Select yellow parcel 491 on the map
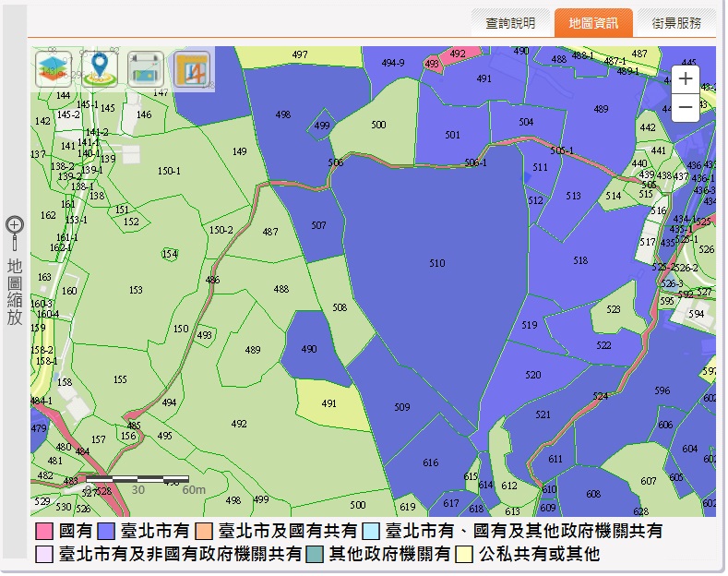 click(328, 404)
